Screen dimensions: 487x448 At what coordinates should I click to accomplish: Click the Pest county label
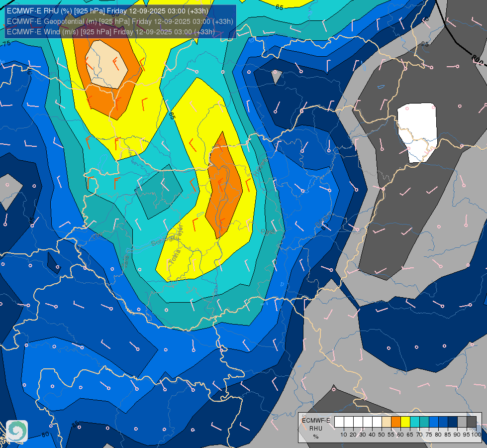268,231
